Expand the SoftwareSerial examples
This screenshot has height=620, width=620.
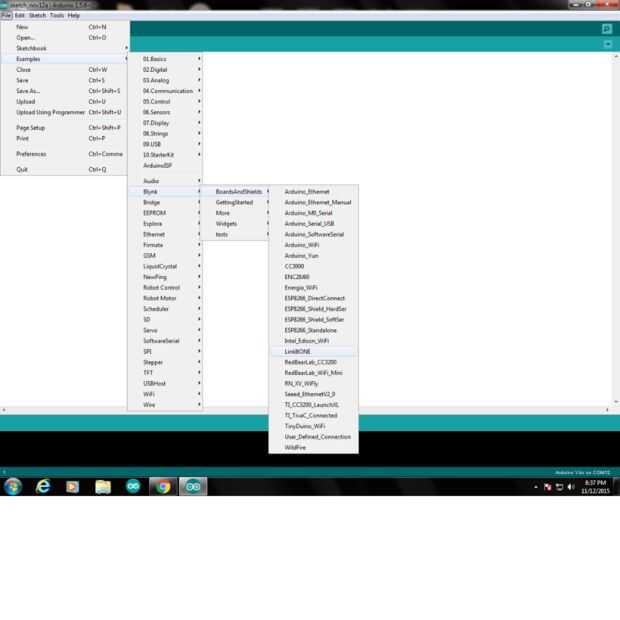[x=166, y=340]
